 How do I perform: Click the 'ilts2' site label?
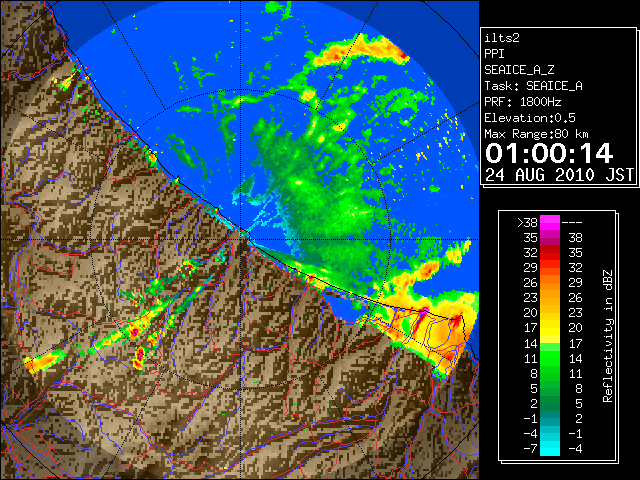click(502, 38)
